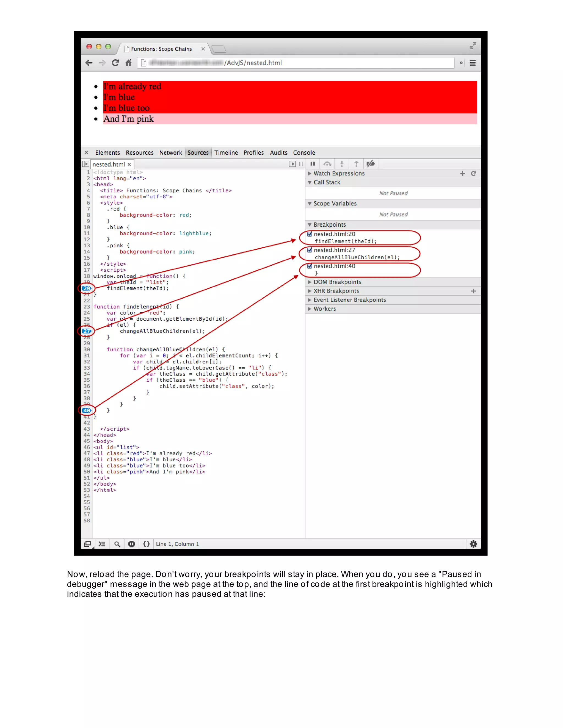The height and width of the screenshot is (728, 563).
Task: Close the DevTools panel with the X
Action: pyautogui.click(x=86, y=152)
